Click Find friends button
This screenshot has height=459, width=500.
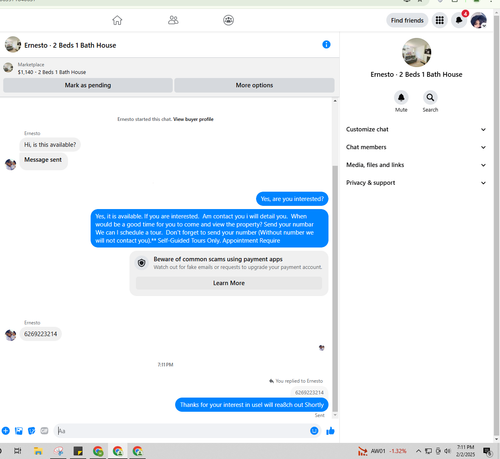(x=407, y=20)
